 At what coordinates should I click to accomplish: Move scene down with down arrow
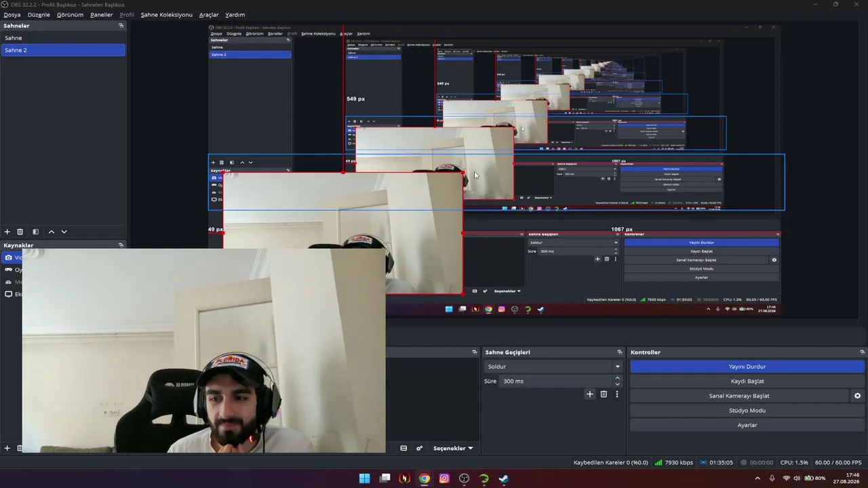(x=64, y=232)
